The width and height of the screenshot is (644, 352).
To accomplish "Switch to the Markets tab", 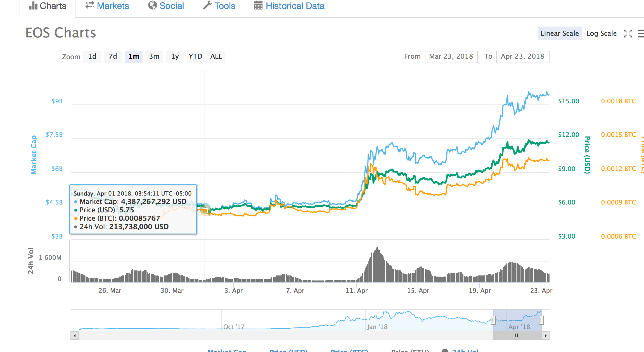I will [x=107, y=6].
